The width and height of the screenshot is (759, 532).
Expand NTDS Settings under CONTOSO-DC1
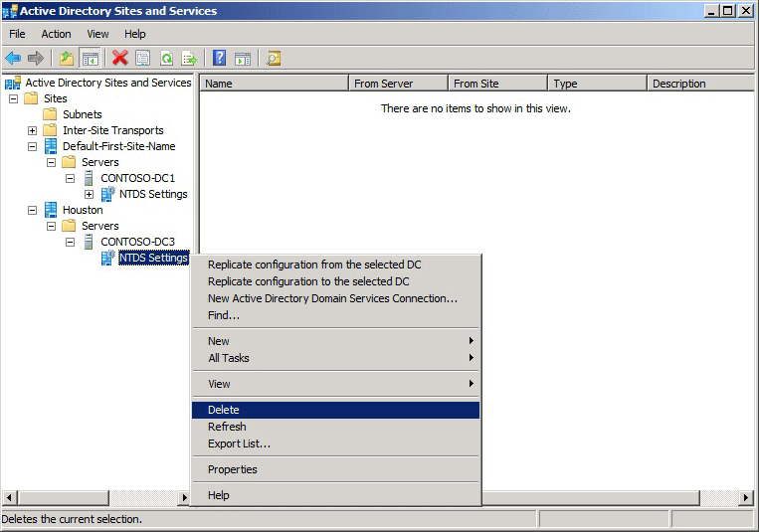tap(90, 194)
